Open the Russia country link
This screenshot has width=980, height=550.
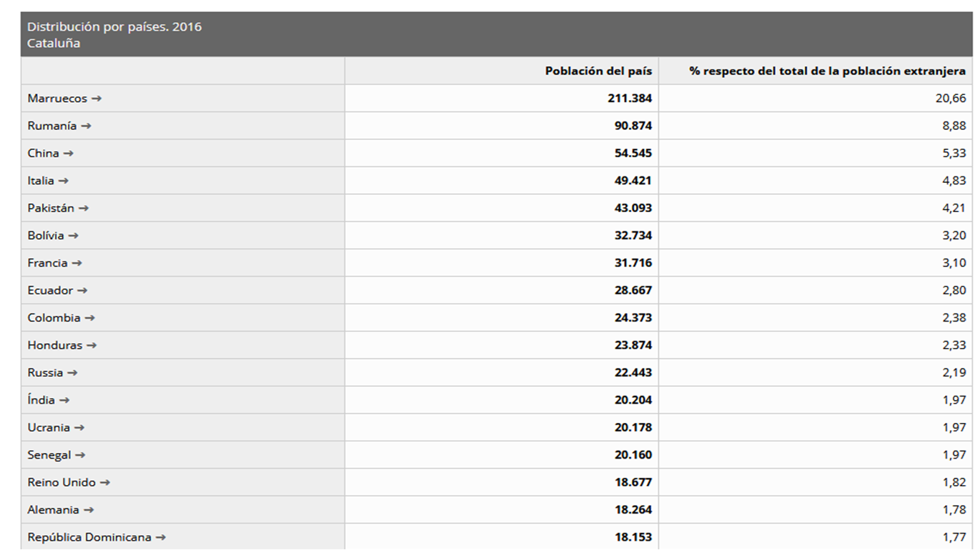tap(52, 373)
